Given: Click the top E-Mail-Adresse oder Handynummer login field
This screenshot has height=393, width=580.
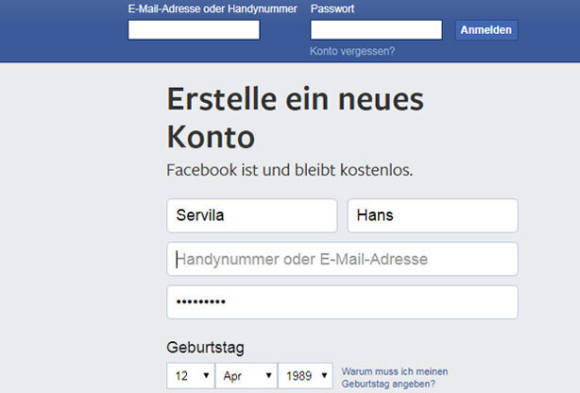Looking at the screenshot, I should click(x=194, y=30).
